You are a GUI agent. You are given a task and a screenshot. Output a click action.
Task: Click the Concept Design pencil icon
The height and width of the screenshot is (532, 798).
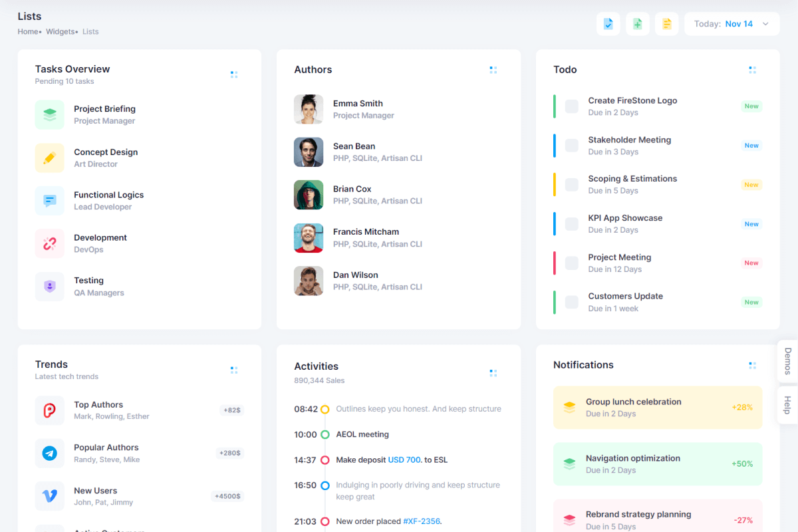[x=50, y=158]
